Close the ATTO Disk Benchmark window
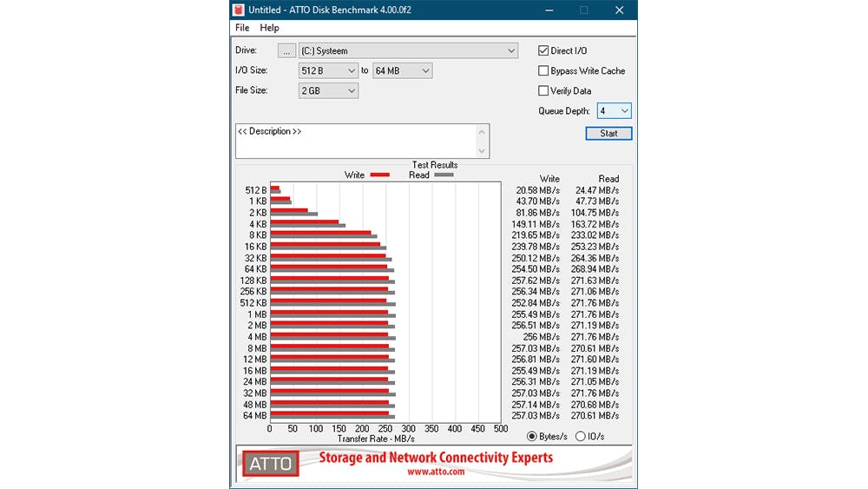The image size is (868, 489). (x=620, y=10)
